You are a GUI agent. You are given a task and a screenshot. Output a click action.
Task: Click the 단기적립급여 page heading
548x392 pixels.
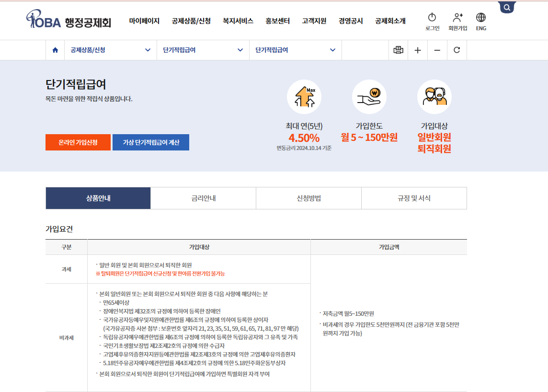[x=76, y=84]
